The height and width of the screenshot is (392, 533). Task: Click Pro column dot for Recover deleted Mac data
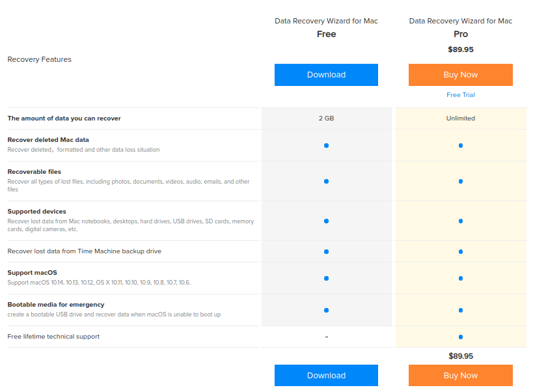tap(460, 145)
